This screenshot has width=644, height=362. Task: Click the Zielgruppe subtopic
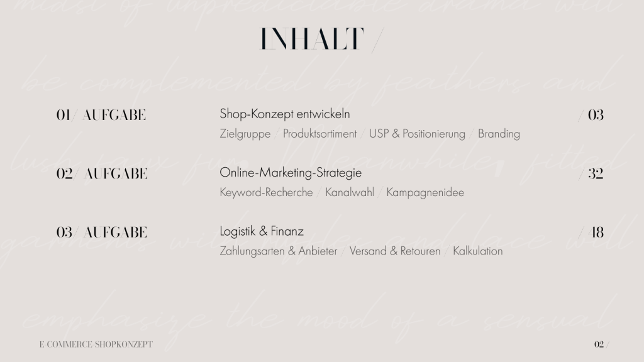coord(245,134)
